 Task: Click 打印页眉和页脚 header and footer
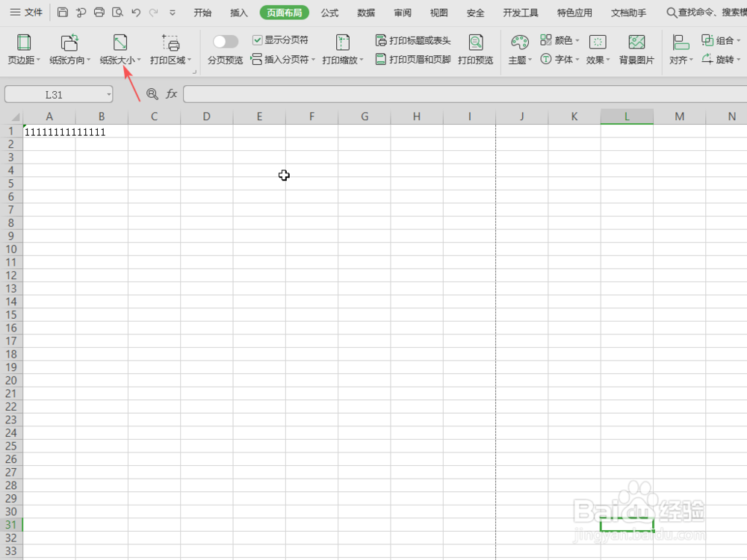(x=412, y=60)
